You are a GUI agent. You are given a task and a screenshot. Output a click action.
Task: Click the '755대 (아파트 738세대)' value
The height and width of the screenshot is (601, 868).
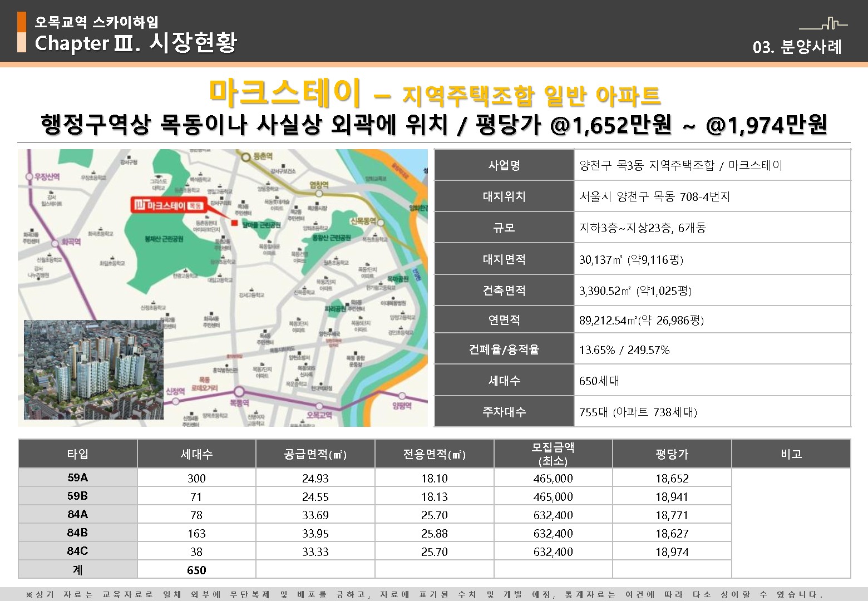[638, 412]
